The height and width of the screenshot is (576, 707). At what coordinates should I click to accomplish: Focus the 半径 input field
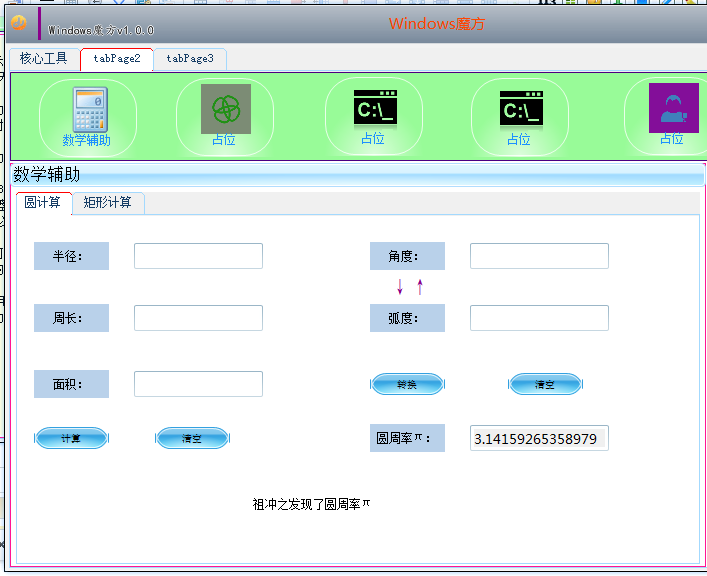198,256
